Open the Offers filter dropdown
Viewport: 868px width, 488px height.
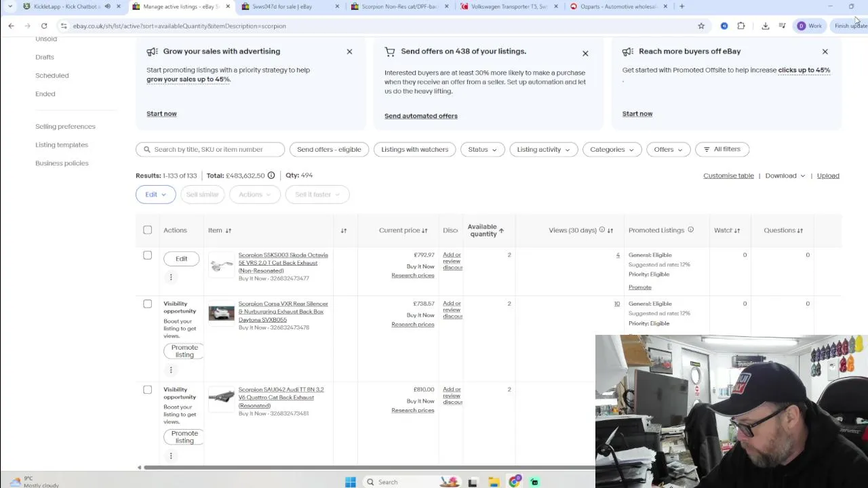(x=668, y=149)
